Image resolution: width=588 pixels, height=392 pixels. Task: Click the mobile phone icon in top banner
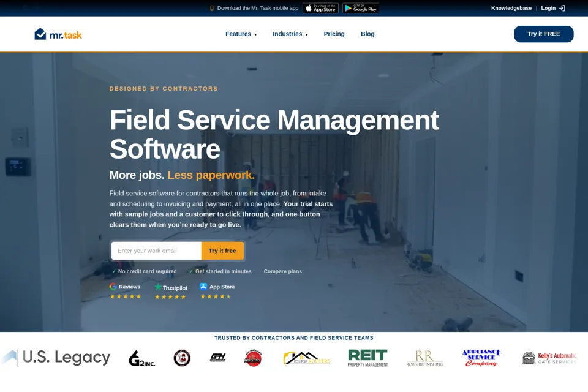[x=211, y=8]
